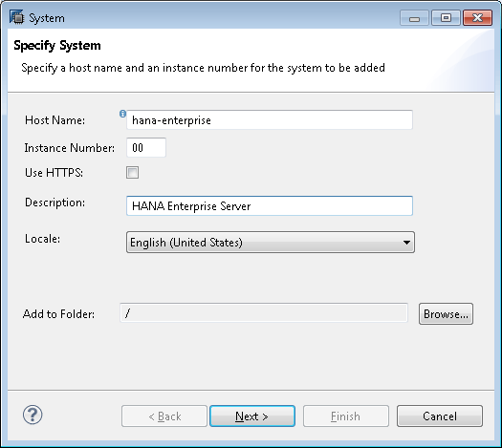The image size is (502, 448).
Task: Open Browse... for Add to Folder
Action: (446, 314)
